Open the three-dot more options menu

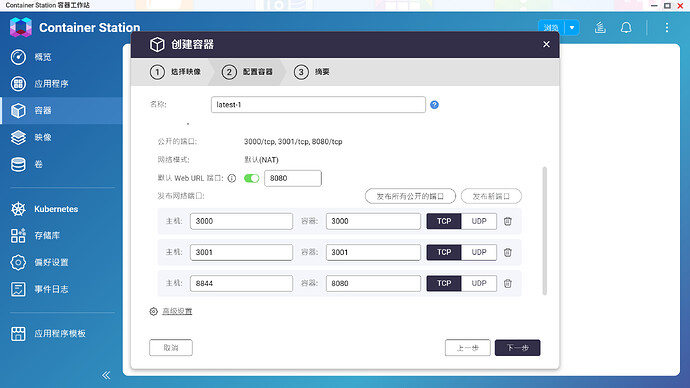pyautogui.click(x=667, y=28)
